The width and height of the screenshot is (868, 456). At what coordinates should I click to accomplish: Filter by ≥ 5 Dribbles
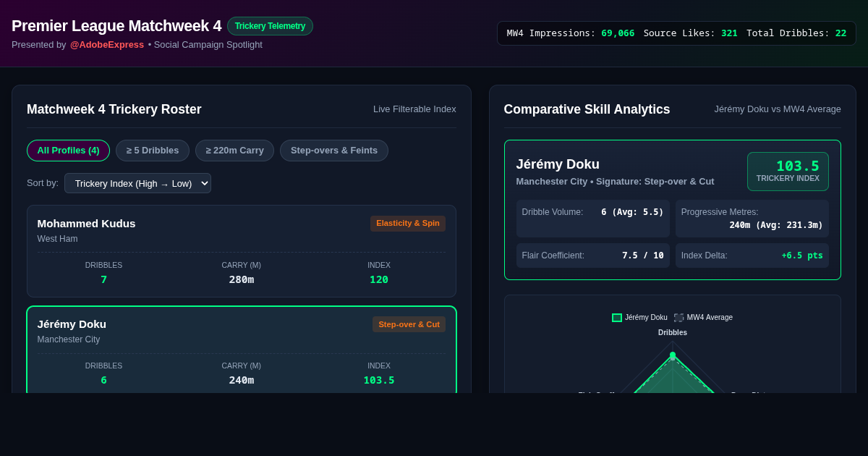[x=153, y=151]
